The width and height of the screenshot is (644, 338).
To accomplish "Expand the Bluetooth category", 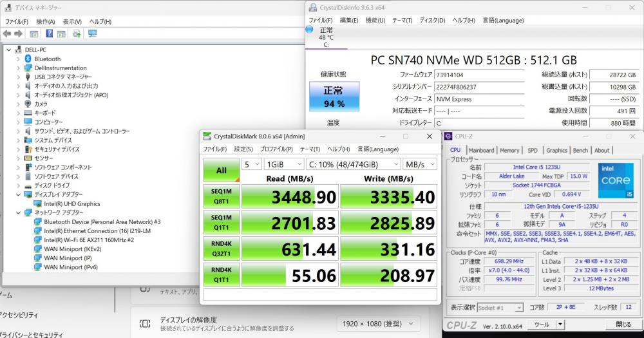I will [x=18, y=59].
